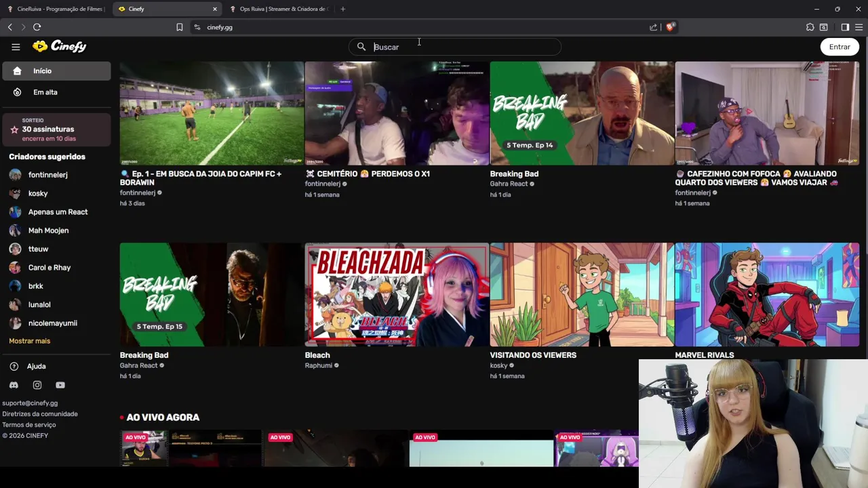Toggle the browser sidebar panel icon
The image size is (868, 488).
click(845, 27)
